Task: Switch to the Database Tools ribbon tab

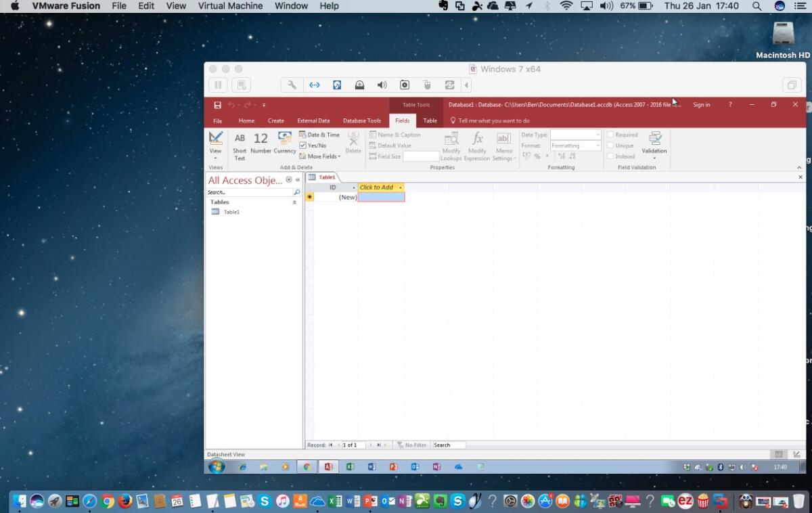Action: tap(361, 120)
